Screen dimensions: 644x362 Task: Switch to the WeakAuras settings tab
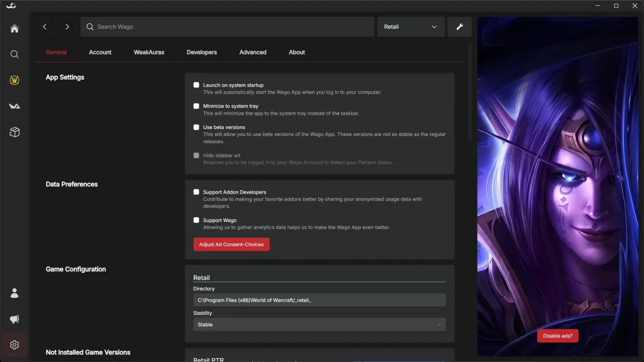point(149,52)
